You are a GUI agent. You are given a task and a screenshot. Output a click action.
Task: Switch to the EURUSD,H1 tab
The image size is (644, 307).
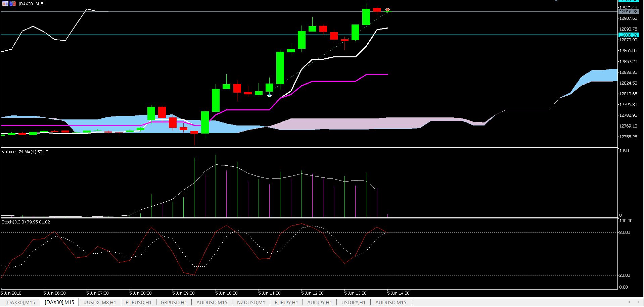(x=138, y=302)
